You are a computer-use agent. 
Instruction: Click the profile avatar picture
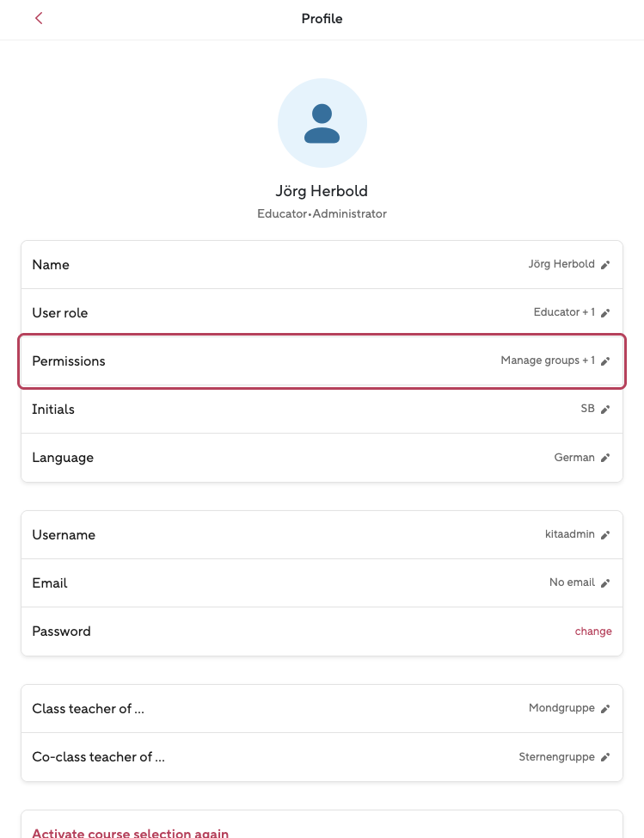point(322,123)
